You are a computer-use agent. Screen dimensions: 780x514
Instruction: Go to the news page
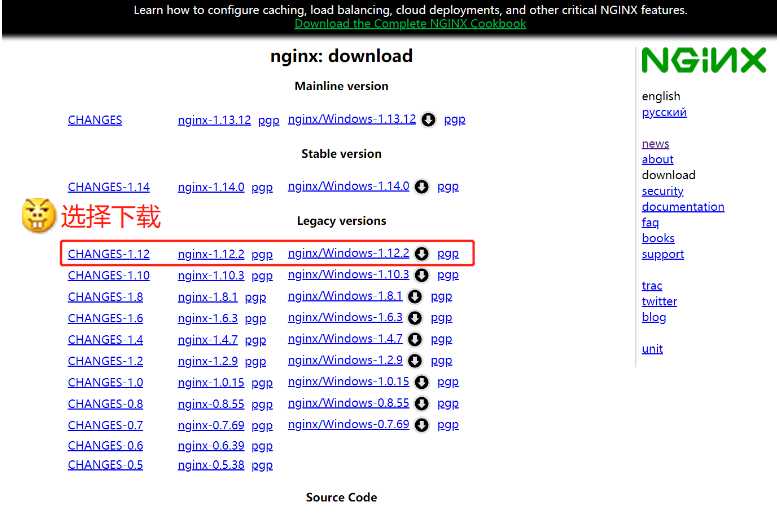655,144
